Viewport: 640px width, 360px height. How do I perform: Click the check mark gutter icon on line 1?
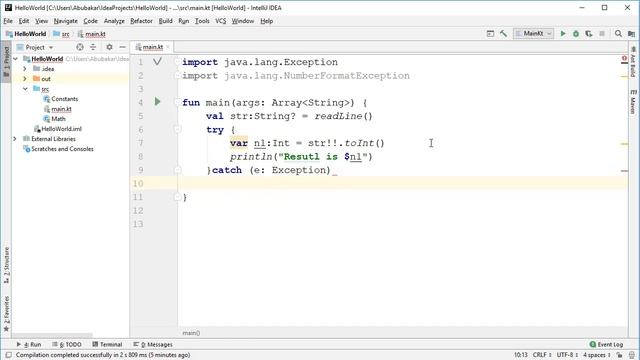pos(157,62)
